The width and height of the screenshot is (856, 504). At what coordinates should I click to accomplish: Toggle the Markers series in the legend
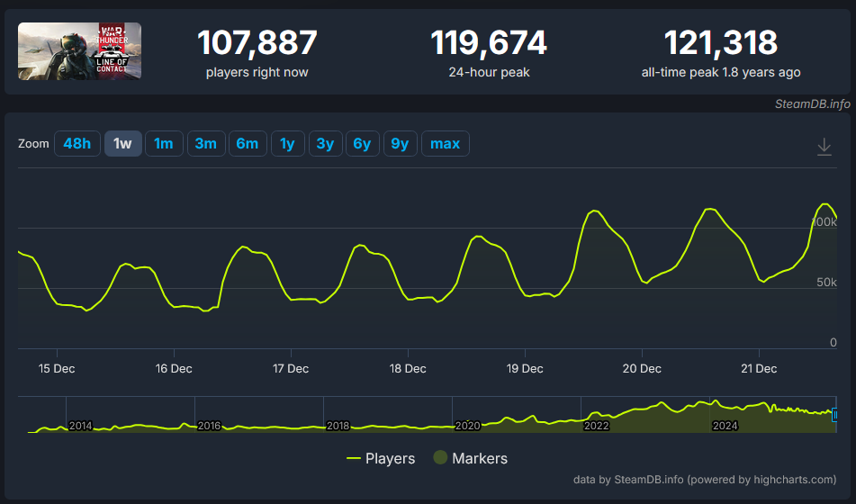[471, 458]
